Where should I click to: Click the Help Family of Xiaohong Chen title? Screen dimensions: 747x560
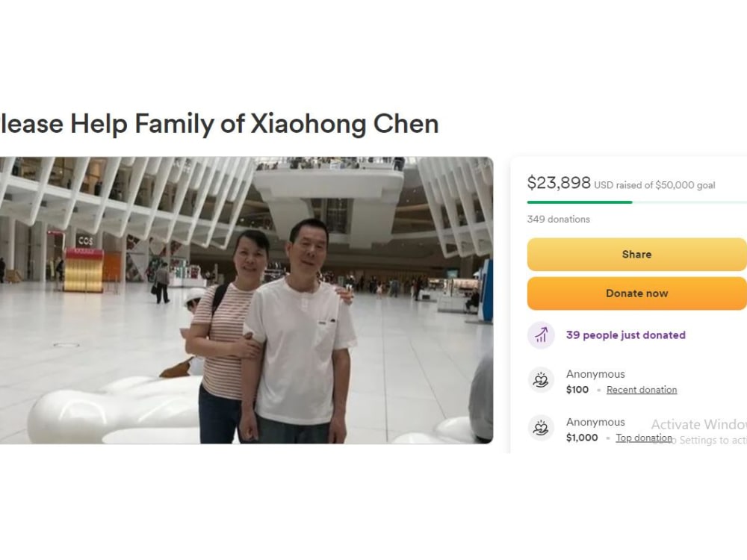click(219, 124)
